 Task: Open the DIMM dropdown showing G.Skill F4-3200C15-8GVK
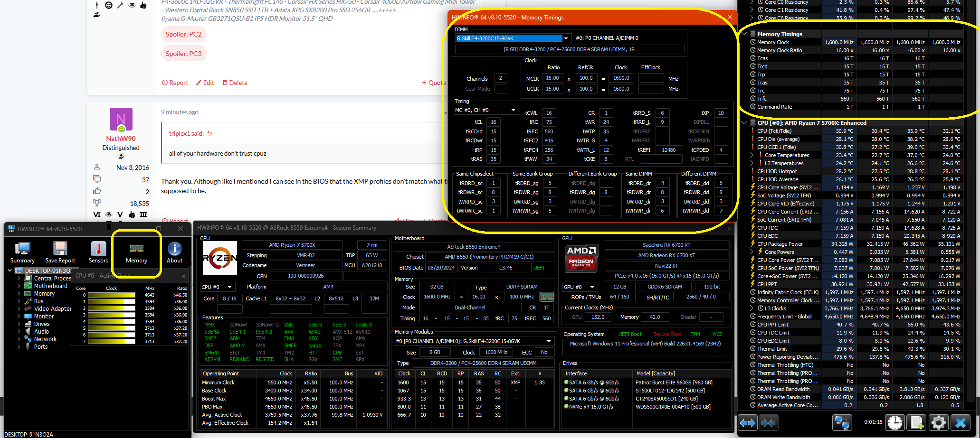coord(566,38)
